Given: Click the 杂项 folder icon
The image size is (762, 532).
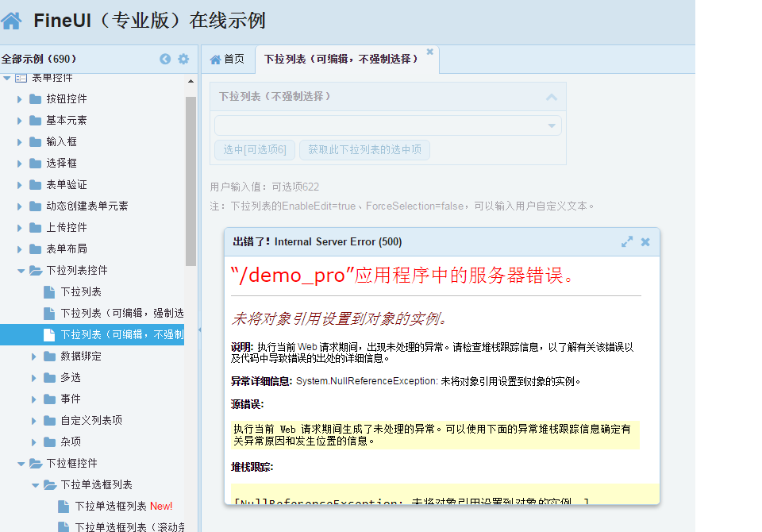Looking at the screenshot, I should coord(49,442).
